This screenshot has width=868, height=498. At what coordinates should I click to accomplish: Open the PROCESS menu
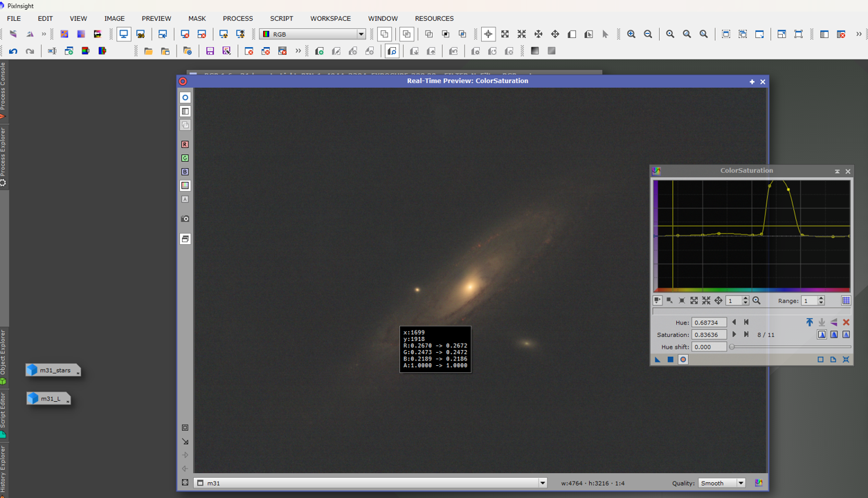click(237, 19)
